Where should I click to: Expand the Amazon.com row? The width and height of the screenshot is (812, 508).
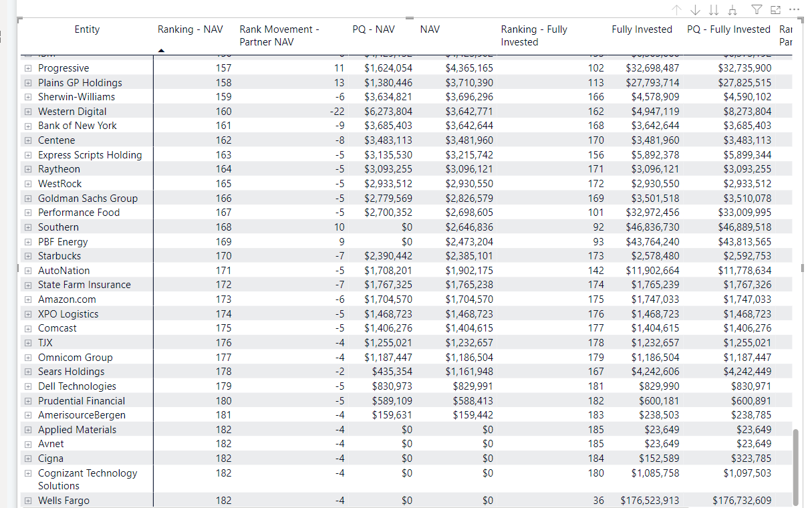click(28, 299)
